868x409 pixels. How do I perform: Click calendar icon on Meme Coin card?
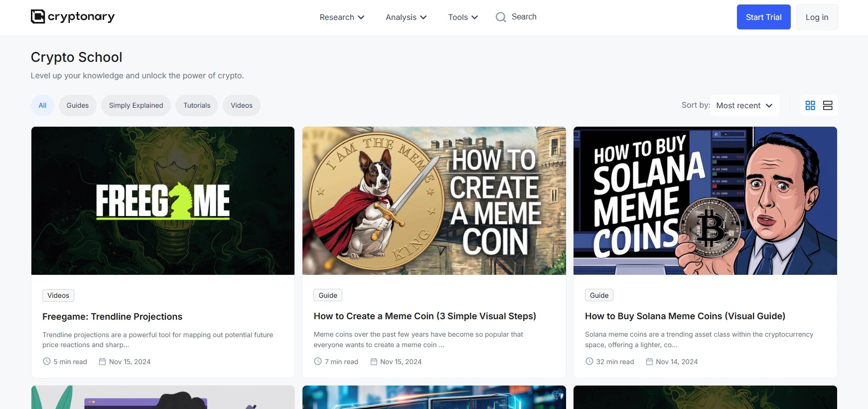coord(374,362)
